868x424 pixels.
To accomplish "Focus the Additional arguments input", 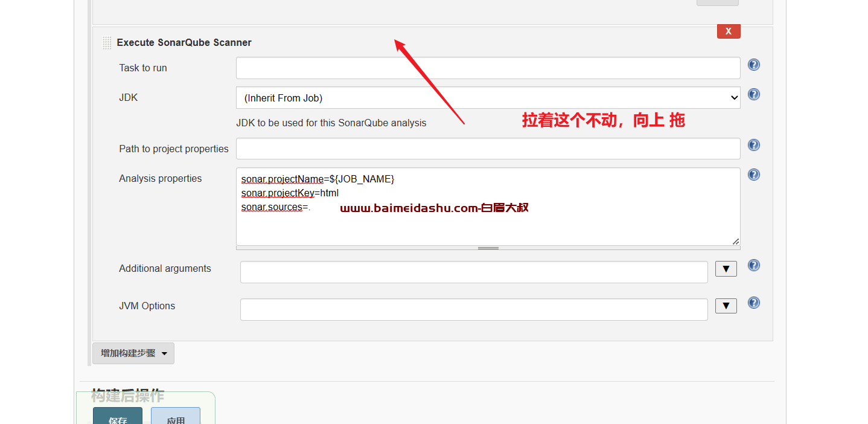I will pyautogui.click(x=474, y=272).
